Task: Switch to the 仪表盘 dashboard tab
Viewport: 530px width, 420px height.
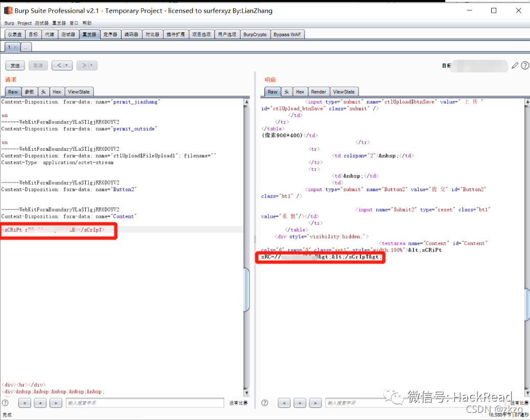Action: [14, 35]
